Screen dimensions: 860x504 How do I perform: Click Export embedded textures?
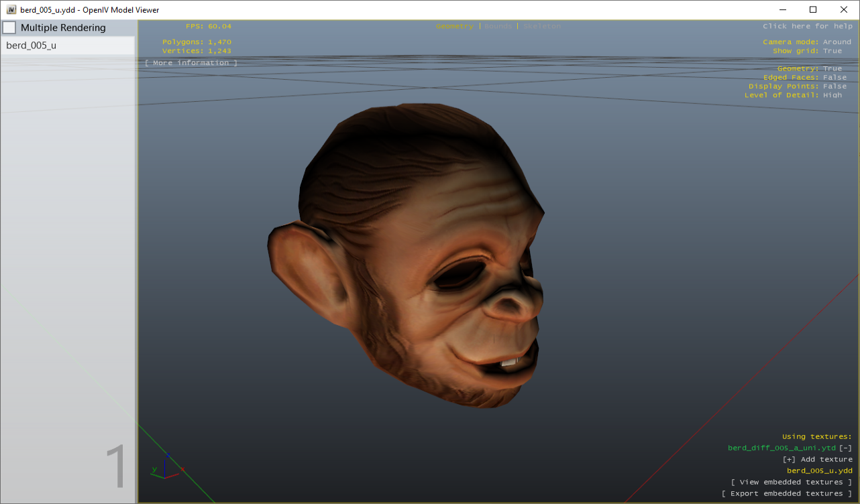point(786,494)
